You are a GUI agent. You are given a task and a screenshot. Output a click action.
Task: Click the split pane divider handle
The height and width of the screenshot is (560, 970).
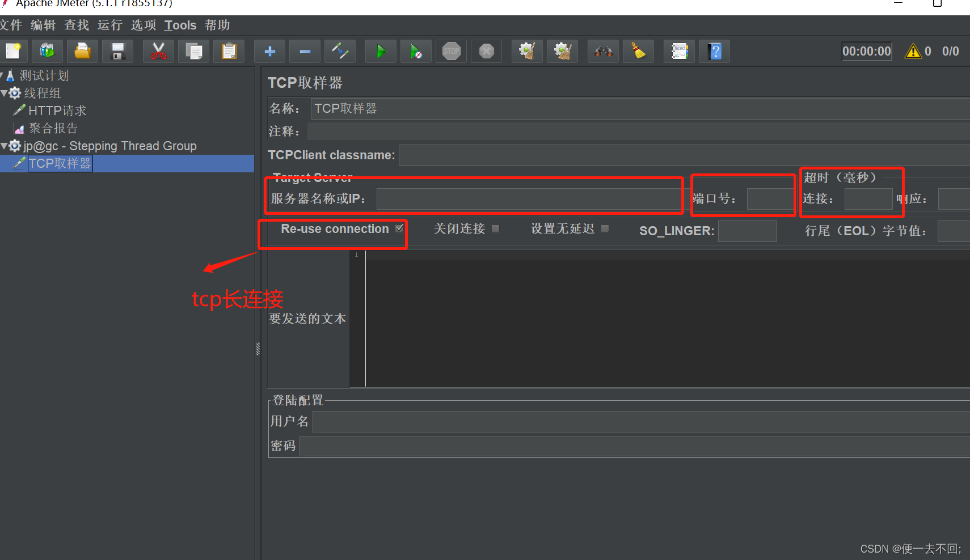258,349
